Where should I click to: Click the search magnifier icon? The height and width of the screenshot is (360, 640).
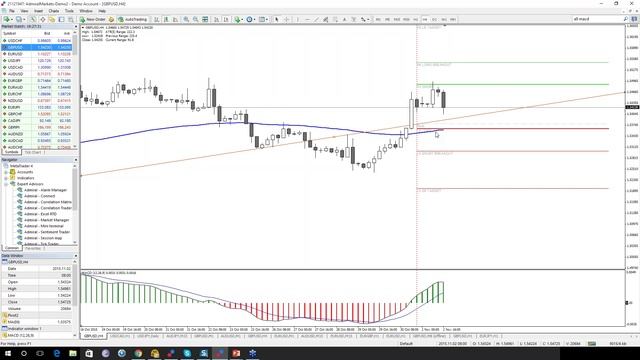625,19
